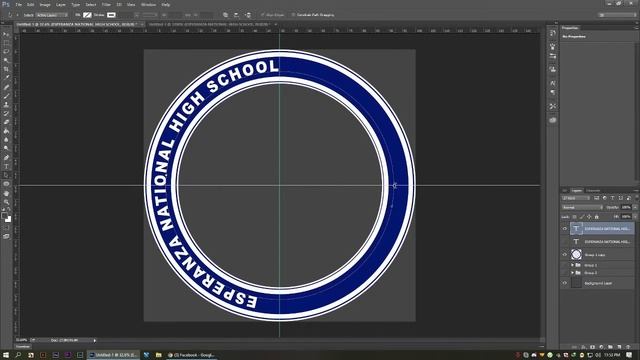This screenshot has height=360, width=640.
Task: Open status bar info arrow
Action: tap(95, 340)
